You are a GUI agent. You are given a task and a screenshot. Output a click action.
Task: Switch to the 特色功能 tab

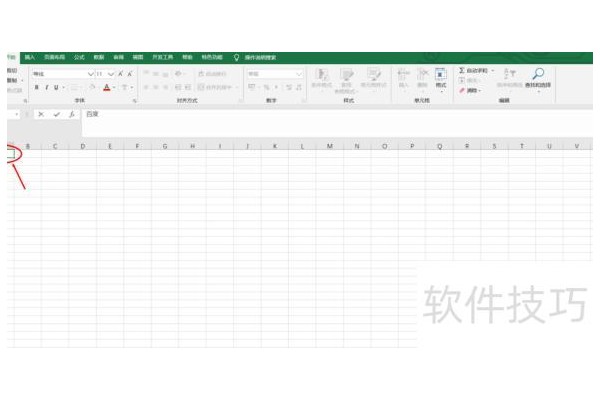pyautogui.click(x=212, y=57)
